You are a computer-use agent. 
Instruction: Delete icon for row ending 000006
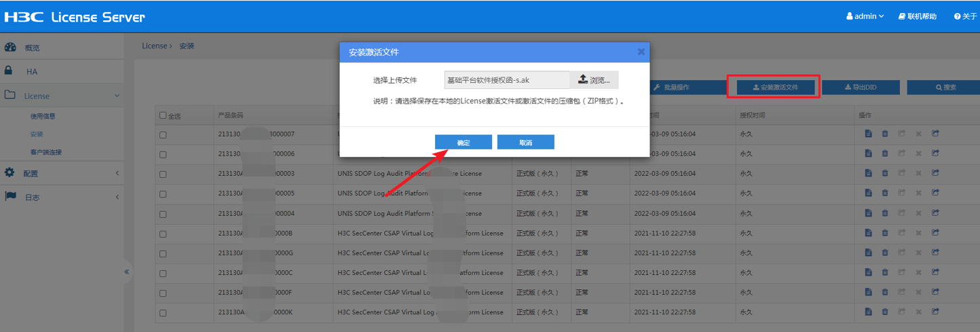coord(885,153)
